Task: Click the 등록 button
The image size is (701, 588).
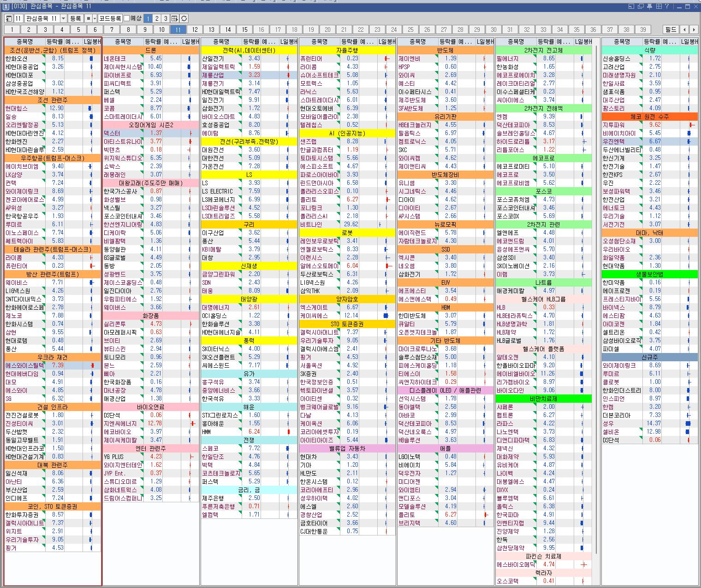Action: coord(75,18)
